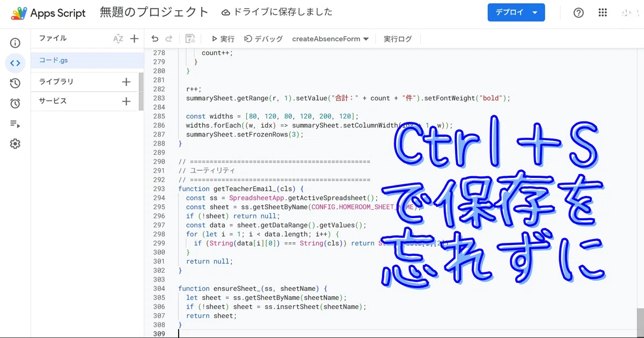Click the サービス section label
This screenshot has height=338, width=644.
point(53,101)
